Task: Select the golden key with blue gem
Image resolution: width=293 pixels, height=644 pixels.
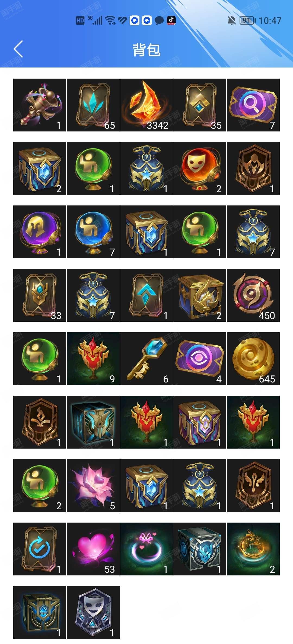Action: click(146, 359)
